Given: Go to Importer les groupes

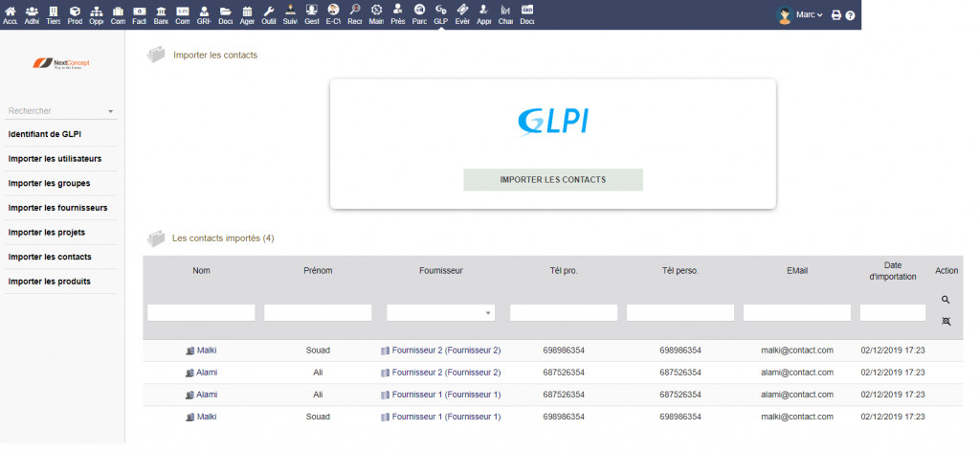Looking at the screenshot, I should click(x=49, y=183).
